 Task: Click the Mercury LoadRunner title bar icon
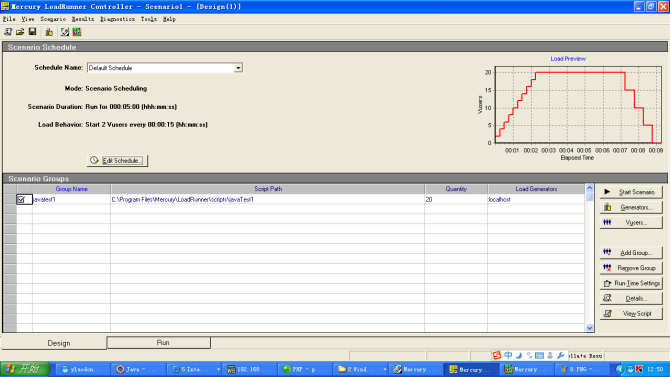pyautogui.click(x=5, y=6)
